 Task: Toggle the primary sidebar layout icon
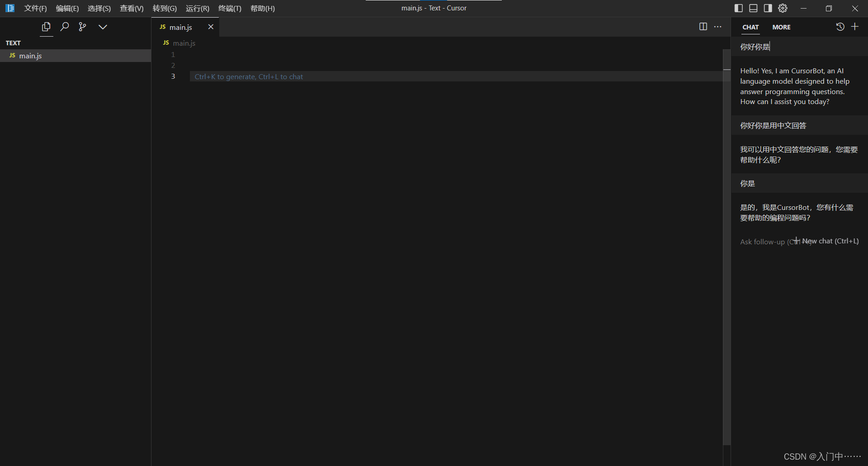(x=739, y=8)
